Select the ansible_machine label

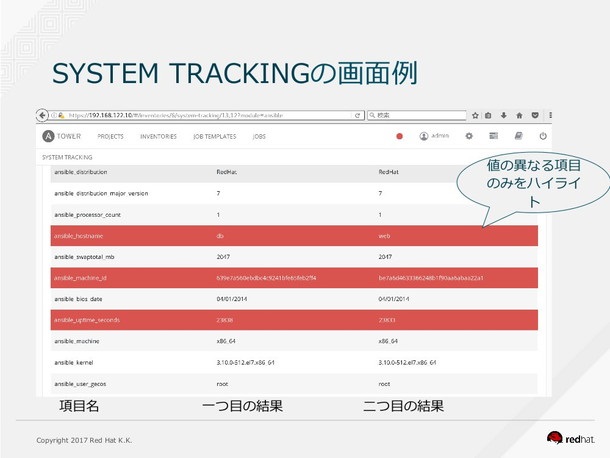point(77,341)
